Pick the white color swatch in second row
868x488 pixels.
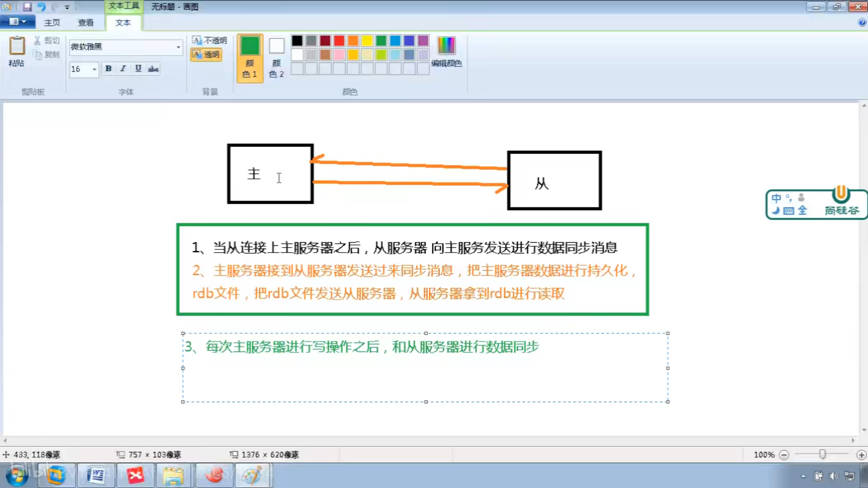[297, 55]
